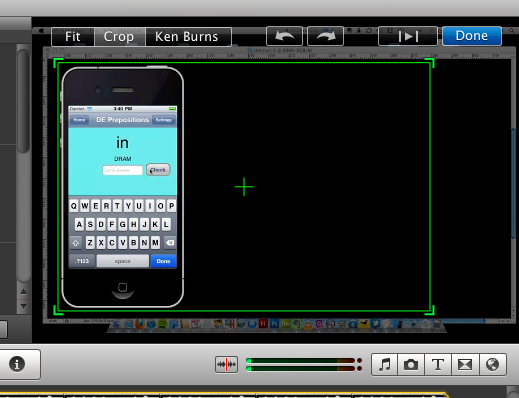Screen dimensions: 519x398
Task: Click the bottom-right green crop handle
Action: [430, 310]
